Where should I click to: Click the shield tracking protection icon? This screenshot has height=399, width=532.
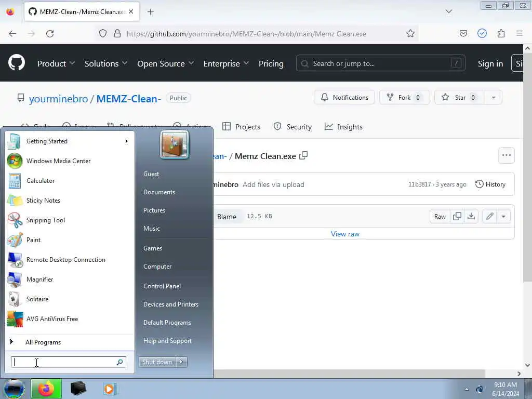[x=103, y=34]
